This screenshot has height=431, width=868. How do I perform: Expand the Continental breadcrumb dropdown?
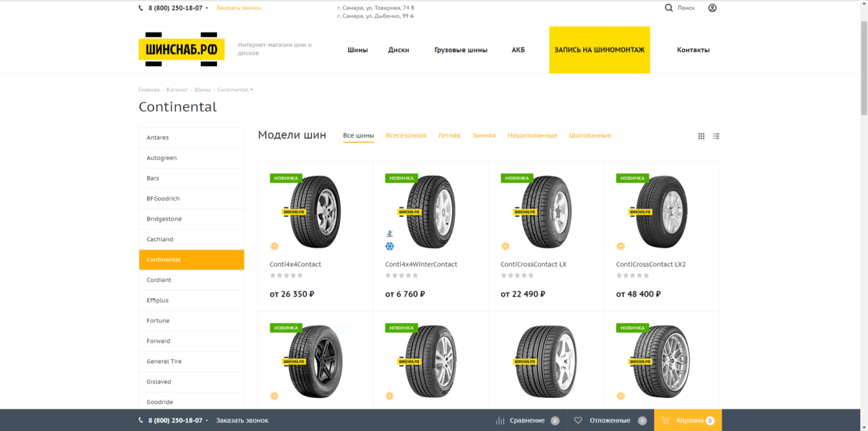coord(251,90)
